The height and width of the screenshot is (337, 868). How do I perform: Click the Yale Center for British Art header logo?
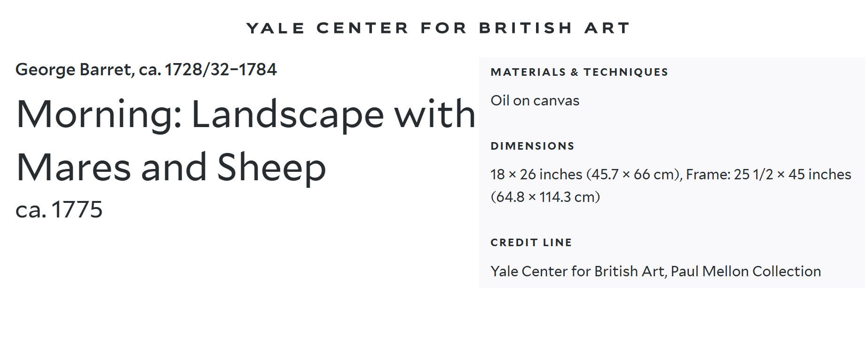[x=438, y=28]
